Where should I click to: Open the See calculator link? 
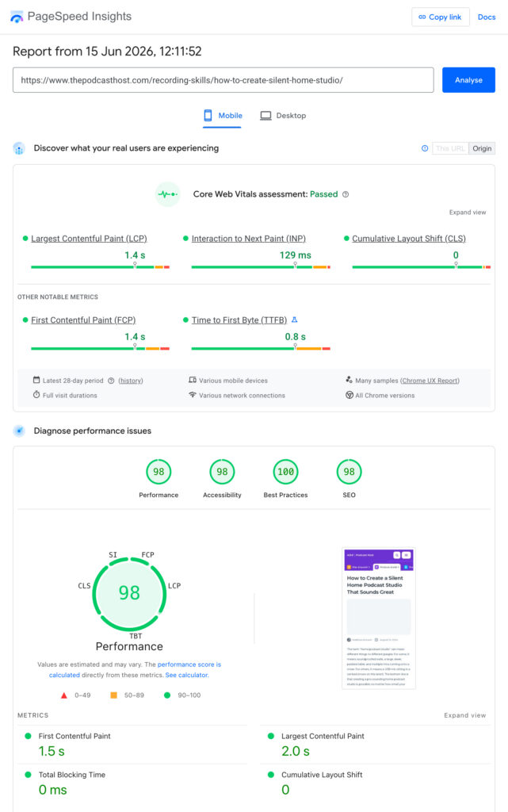[x=187, y=676]
